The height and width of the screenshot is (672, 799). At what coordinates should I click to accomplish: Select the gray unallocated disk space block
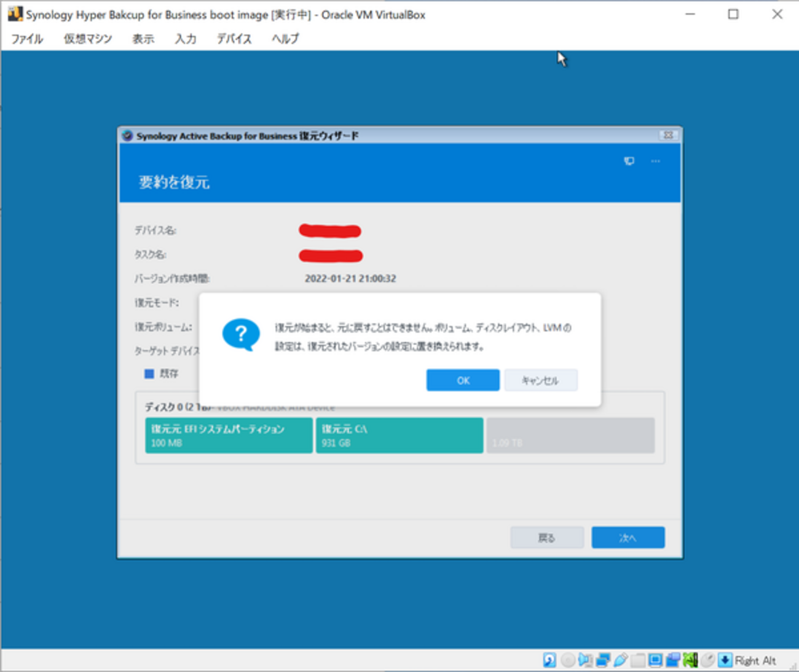pos(570,436)
